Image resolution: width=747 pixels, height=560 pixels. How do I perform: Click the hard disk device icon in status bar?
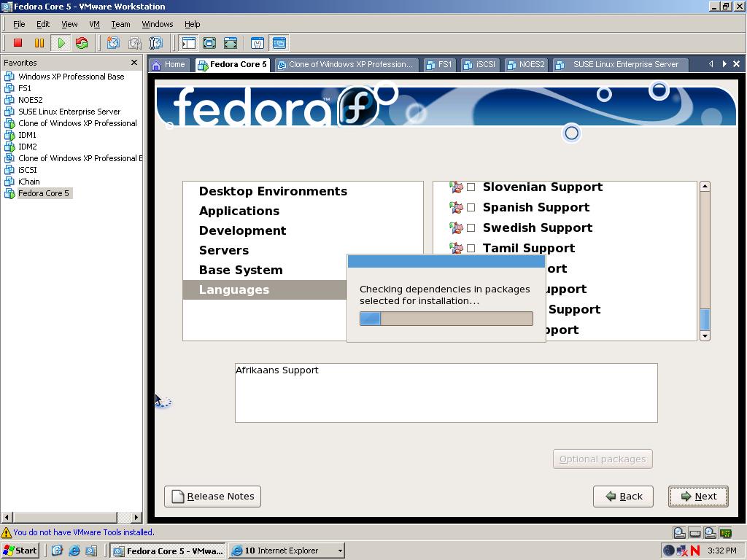click(695, 532)
